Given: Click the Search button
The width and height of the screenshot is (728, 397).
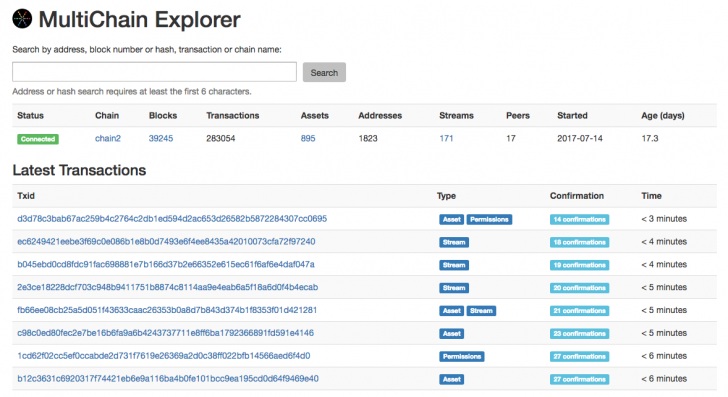Looking at the screenshot, I should [324, 72].
